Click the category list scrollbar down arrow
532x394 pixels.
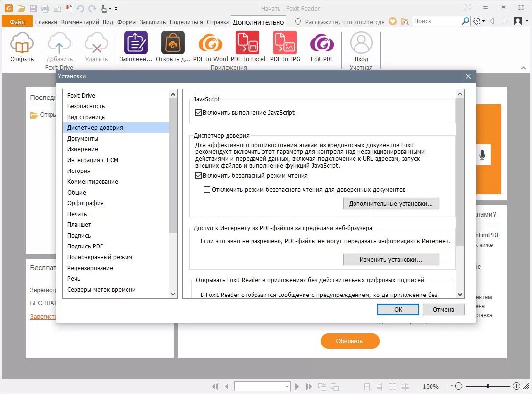(173, 294)
